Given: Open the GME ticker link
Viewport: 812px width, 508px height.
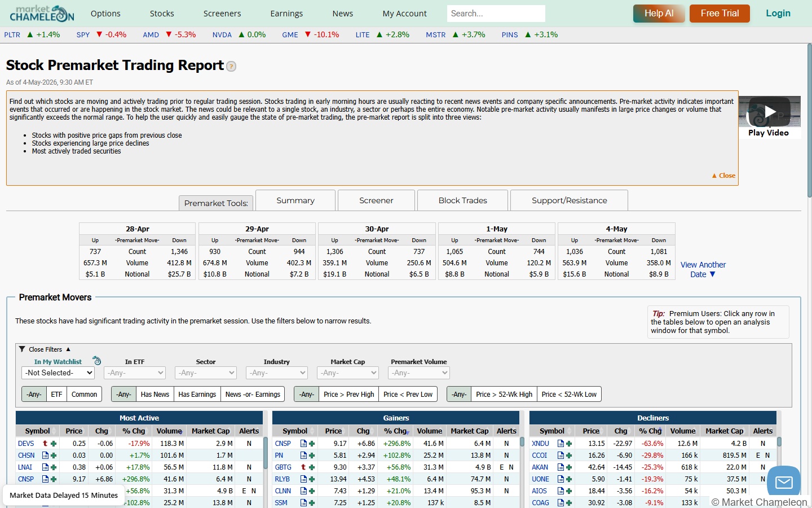Looking at the screenshot, I should tap(290, 34).
